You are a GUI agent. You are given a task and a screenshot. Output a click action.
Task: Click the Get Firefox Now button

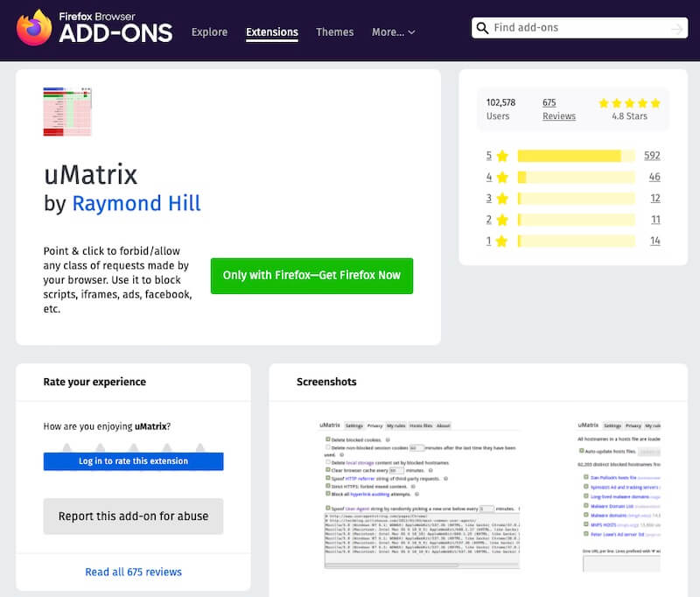311,276
